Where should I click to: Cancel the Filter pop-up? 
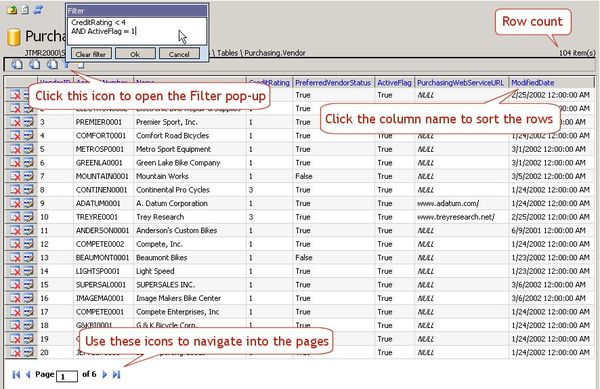click(179, 54)
